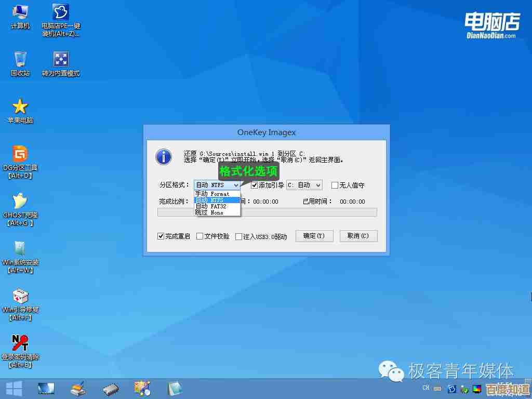532x399 pixels.
Task: Launch Win引导修复 boot repair icon
Action: pyautogui.click(x=20, y=296)
